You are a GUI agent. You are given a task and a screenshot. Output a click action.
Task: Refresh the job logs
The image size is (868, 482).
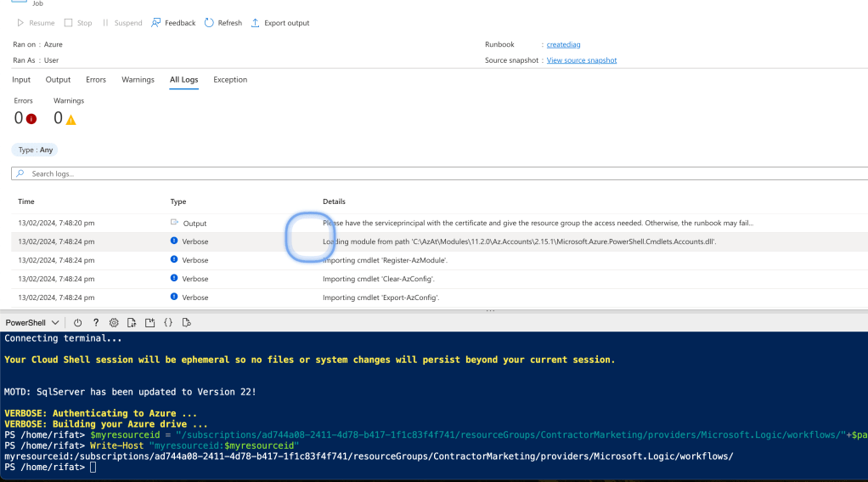click(223, 23)
